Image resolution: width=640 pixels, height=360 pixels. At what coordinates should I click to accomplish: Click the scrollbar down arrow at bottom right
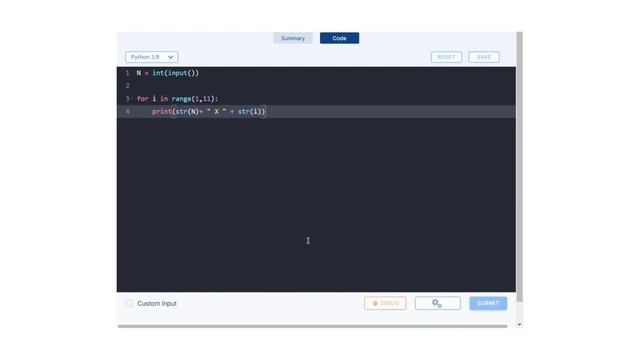[x=519, y=324]
